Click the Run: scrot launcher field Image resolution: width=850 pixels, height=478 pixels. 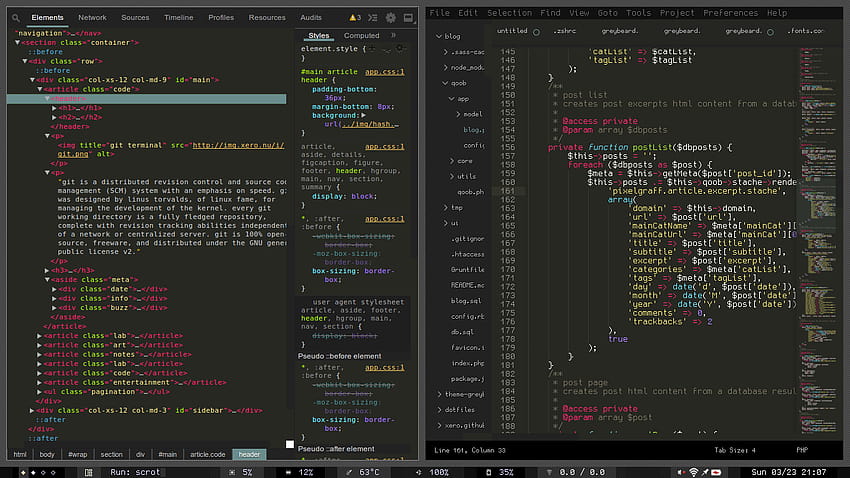point(136,473)
